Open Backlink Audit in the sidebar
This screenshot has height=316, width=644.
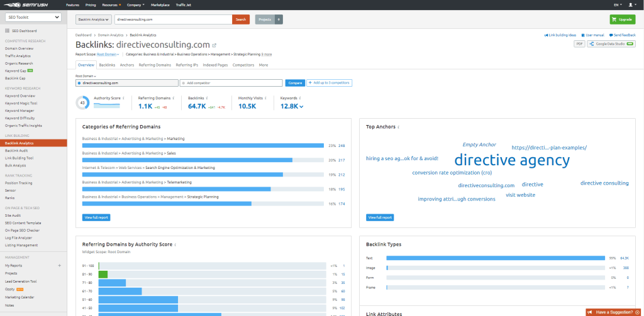pyautogui.click(x=16, y=151)
